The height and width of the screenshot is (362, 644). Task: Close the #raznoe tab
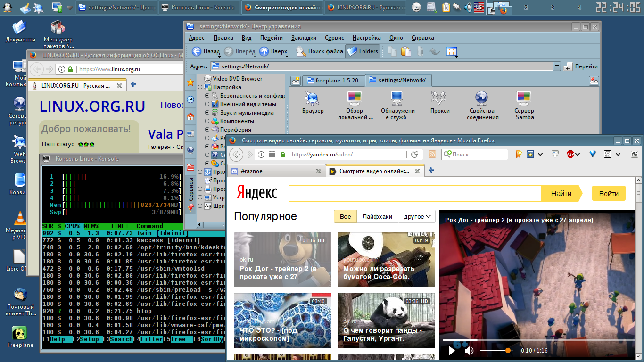coord(318,171)
